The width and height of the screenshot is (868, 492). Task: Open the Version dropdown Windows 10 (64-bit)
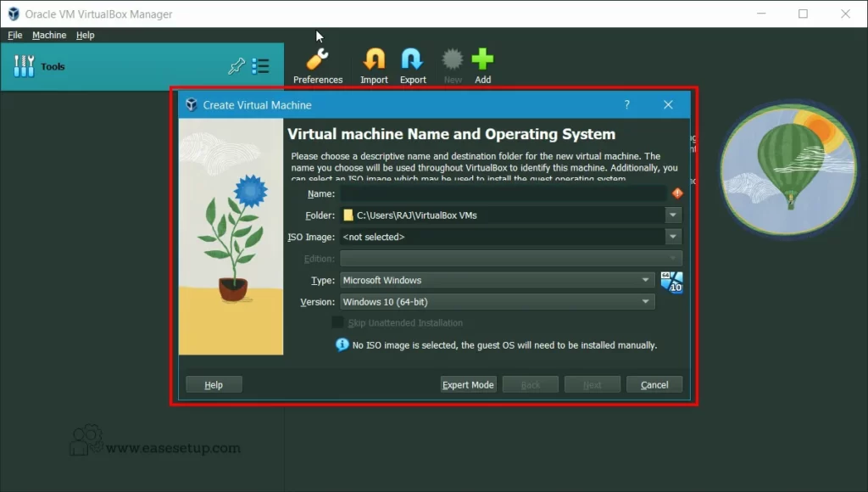tap(497, 301)
